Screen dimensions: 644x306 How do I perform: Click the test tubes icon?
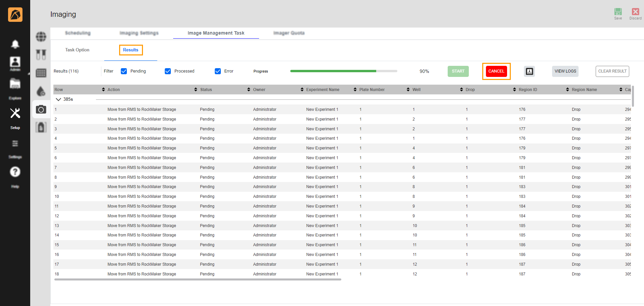pyautogui.click(x=41, y=55)
